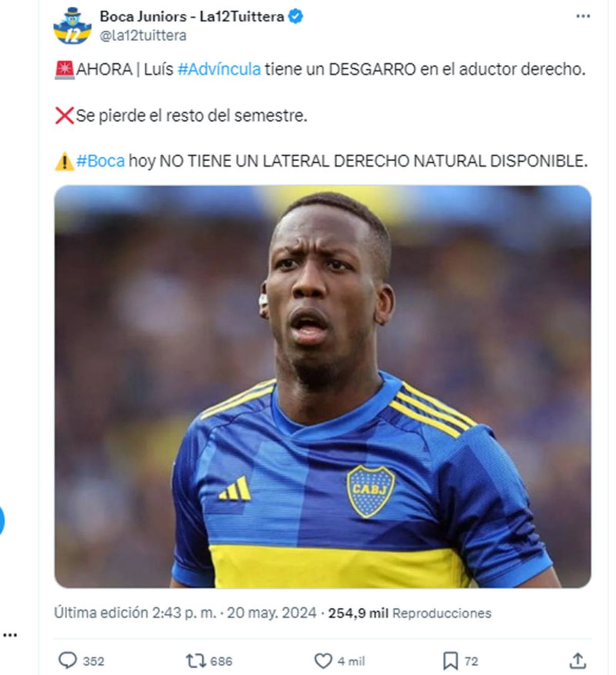Screen dimensions: 616x675
Task: Click the 686 retweets count
Action: click(x=221, y=661)
